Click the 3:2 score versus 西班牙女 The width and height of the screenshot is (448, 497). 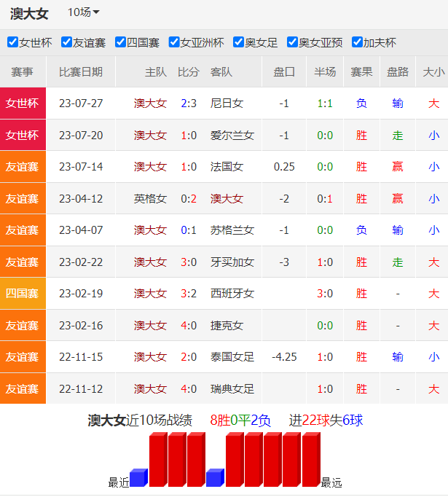(189, 294)
